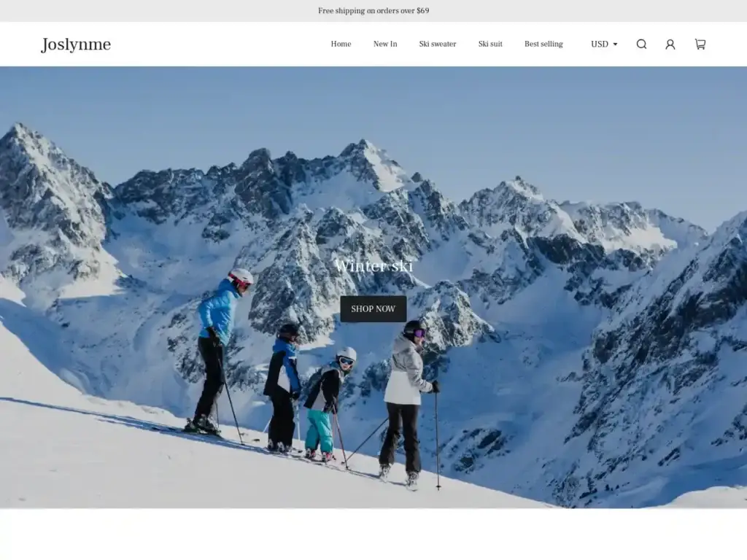Viewport: 747px width, 560px height.
Task: Select Ski sweater in navigation
Action: coord(437,44)
